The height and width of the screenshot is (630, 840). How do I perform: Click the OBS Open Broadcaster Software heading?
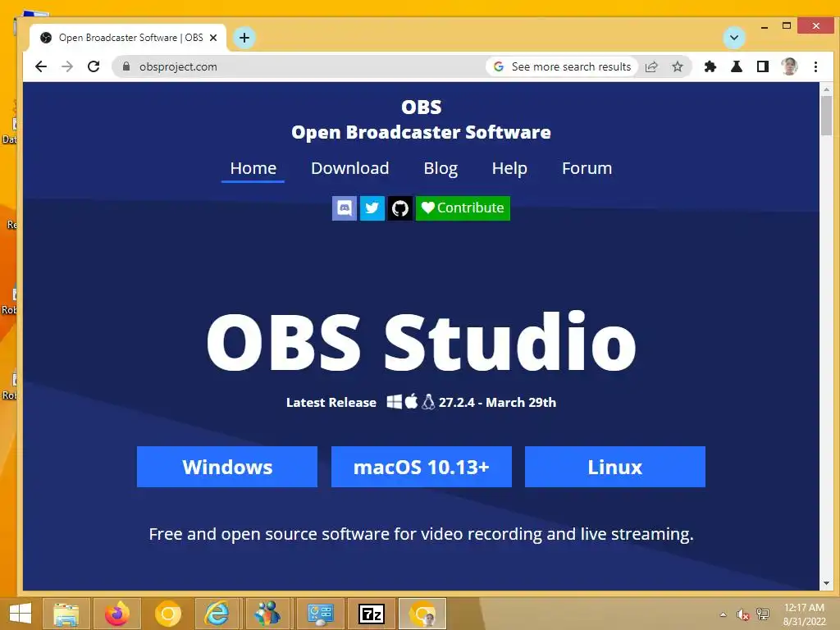click(421, 120)
